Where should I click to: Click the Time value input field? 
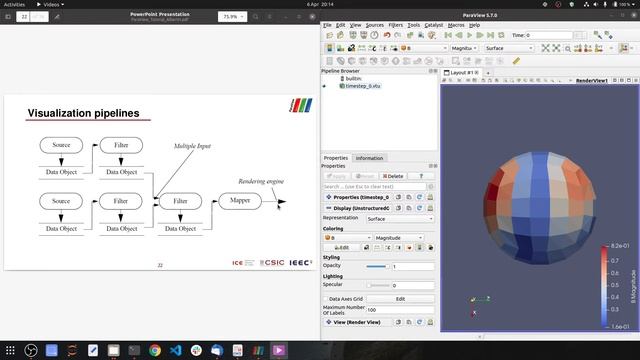(549, 36)
